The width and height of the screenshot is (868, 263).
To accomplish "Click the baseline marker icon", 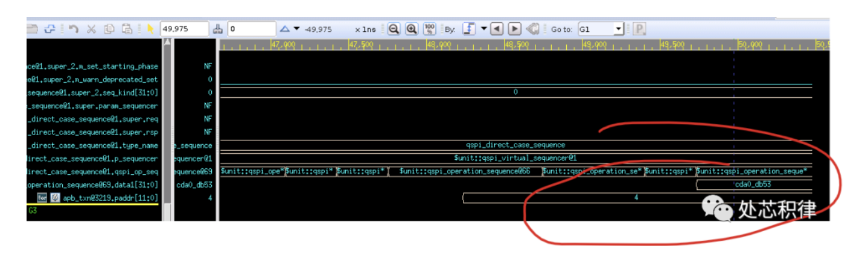I will click(219, 29).
